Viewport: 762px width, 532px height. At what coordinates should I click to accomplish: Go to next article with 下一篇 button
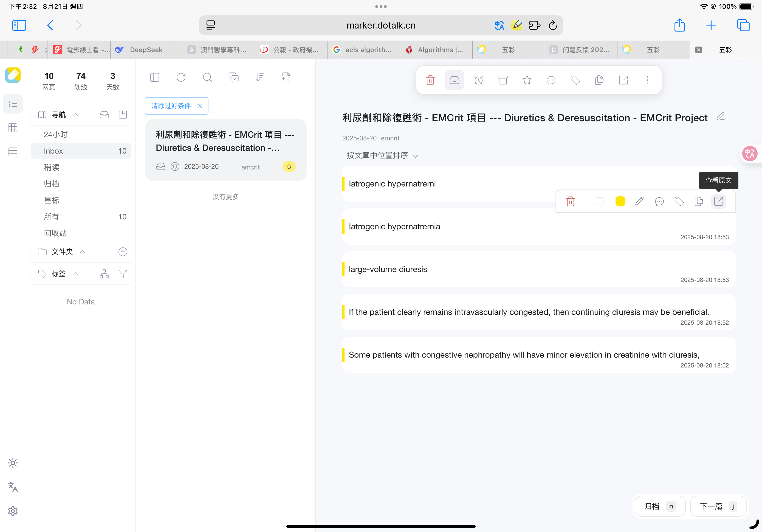(718, 506)
